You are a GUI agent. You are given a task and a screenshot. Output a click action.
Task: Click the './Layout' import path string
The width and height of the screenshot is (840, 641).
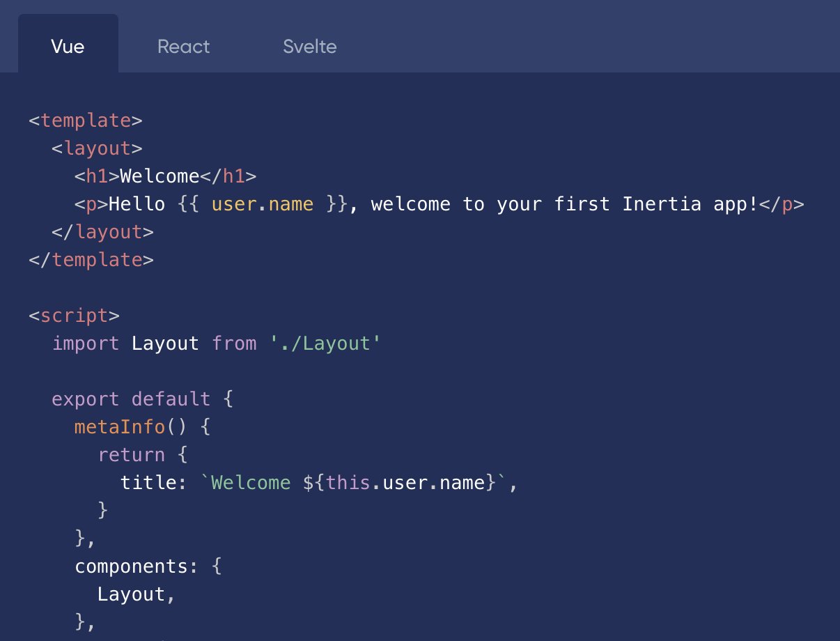(x=325, y=343)
